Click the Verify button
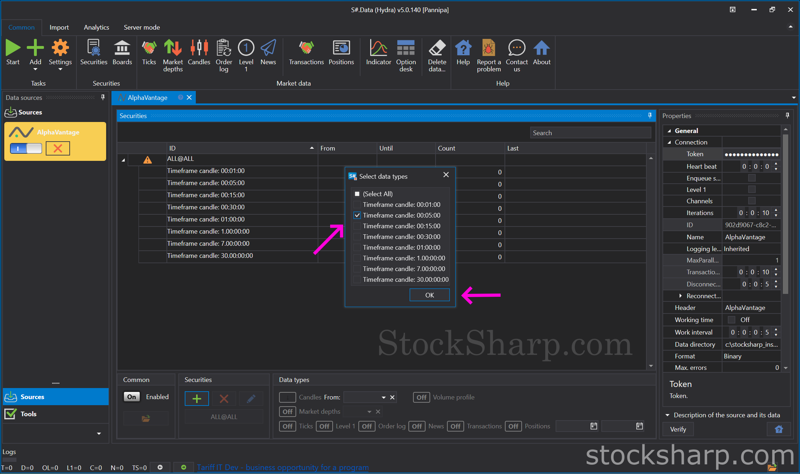This screenshot has width=800, height=474. point(678,429)
